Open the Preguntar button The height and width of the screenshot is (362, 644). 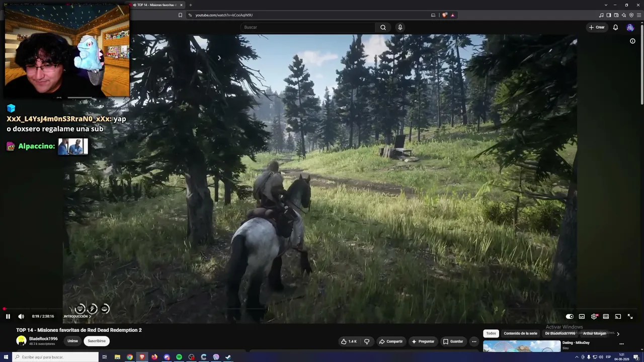coord(423,341)
